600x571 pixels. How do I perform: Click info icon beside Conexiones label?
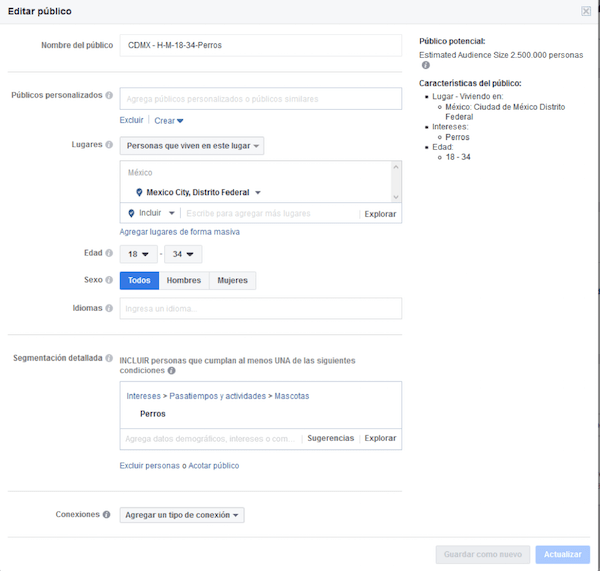[x=106, y=514]
